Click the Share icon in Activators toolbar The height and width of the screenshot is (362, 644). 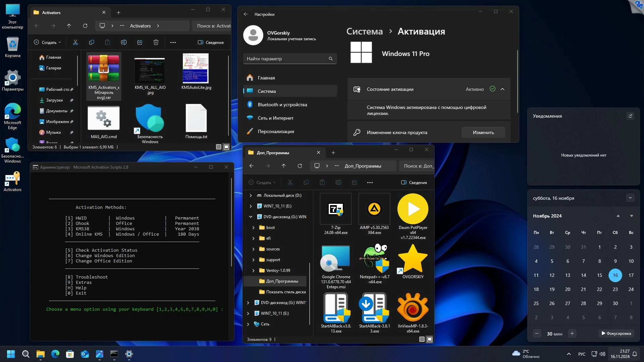[140, 42]
